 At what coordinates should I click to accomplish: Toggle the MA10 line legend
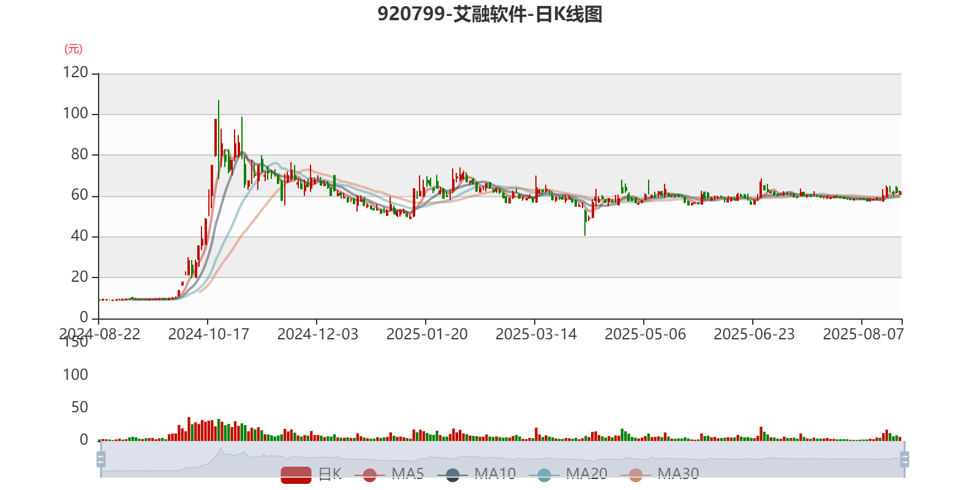[477, 474]
